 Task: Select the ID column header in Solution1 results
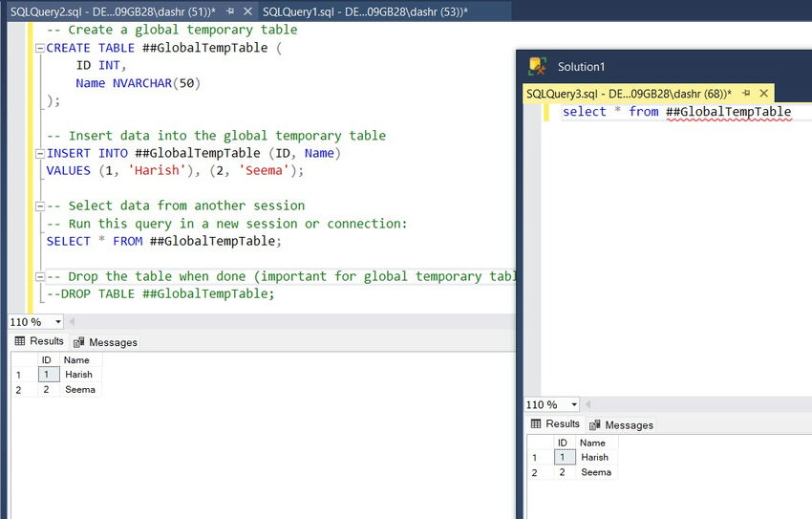click(x=565, y=443)
